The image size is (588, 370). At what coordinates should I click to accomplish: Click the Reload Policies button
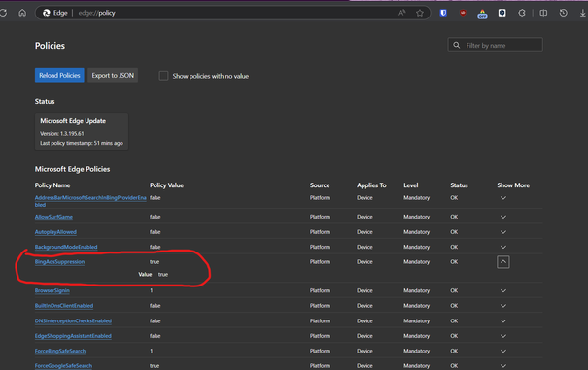[59, 75]
